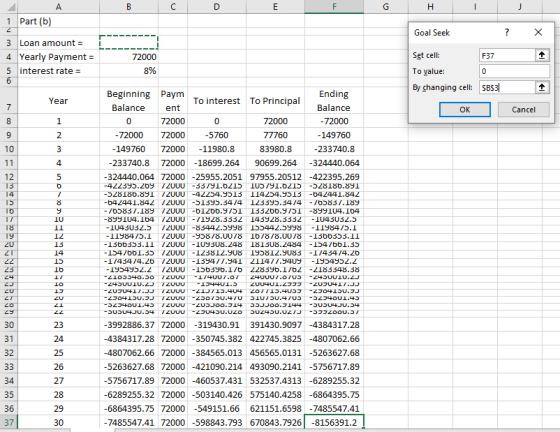560x432 pixels.
Task: Select To interest value -18699.264
Action: coord(217,163)
